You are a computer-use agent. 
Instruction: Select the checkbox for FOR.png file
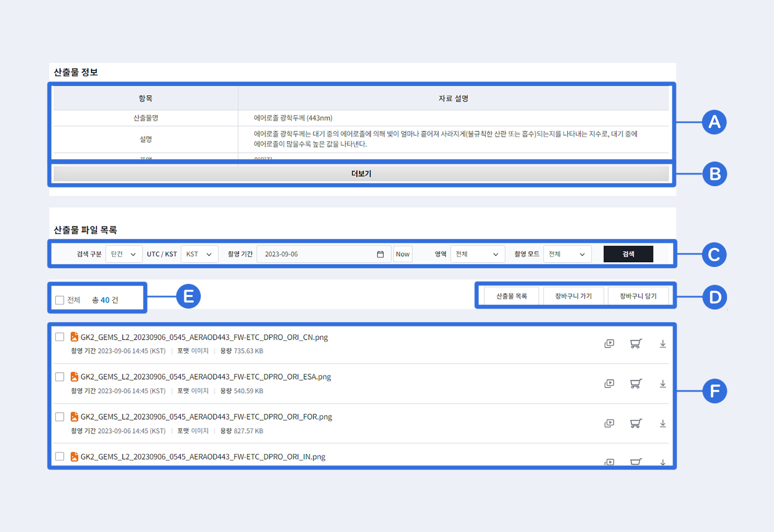(x=60, y=416)
